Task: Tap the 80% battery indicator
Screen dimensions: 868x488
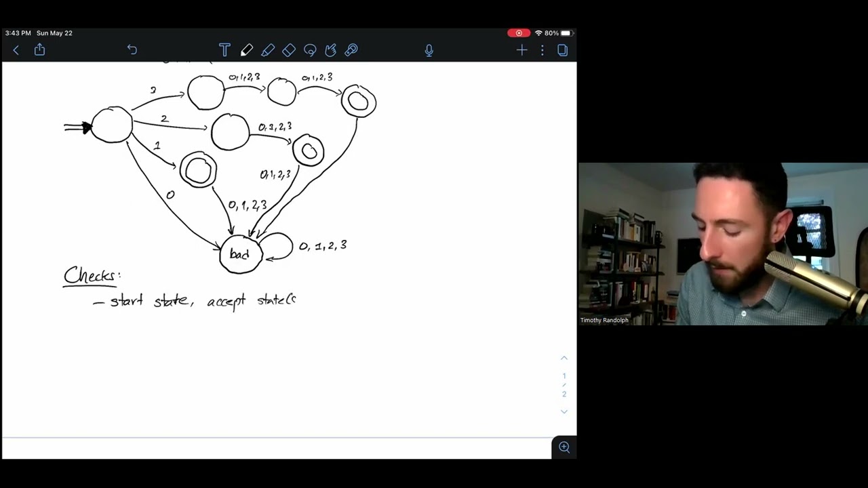Action: tap(559, 33)
